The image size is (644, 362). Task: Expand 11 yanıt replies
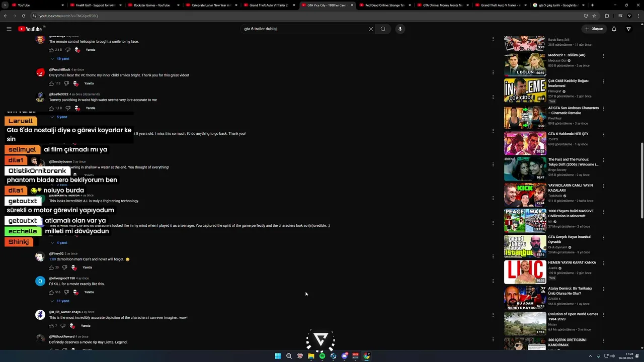coord(60,301)
